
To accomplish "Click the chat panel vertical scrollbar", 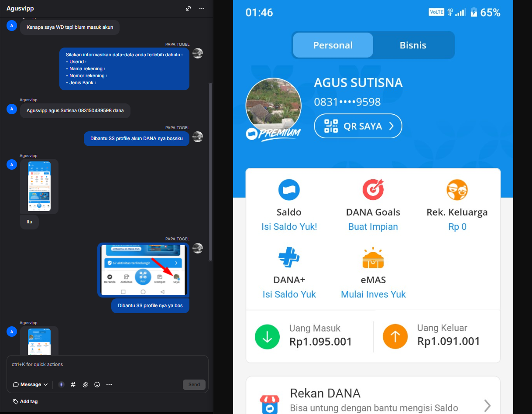I will (211, 172).
